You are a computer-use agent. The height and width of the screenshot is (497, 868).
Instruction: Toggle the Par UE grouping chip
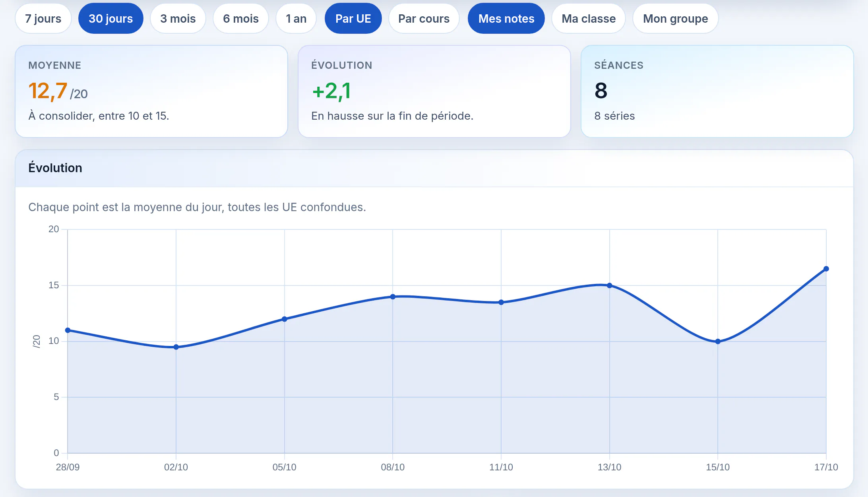[x=353, y=19]
